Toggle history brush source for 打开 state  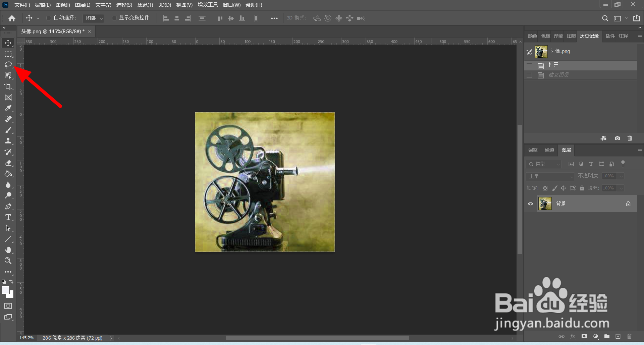[529, 65]
